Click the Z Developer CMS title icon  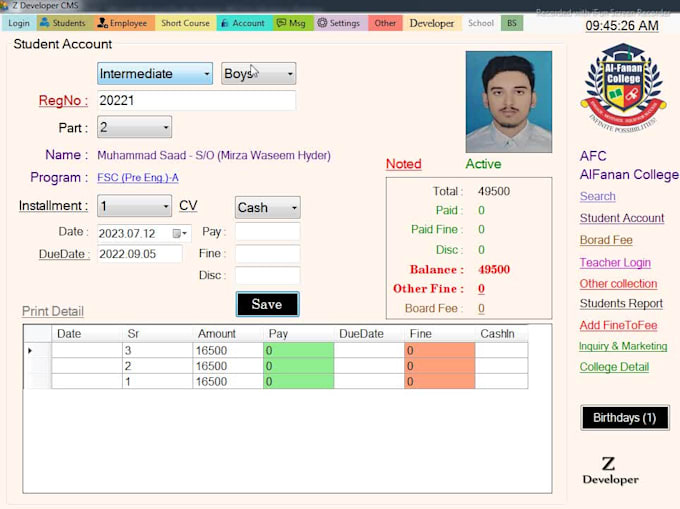[x=4, y=6]
